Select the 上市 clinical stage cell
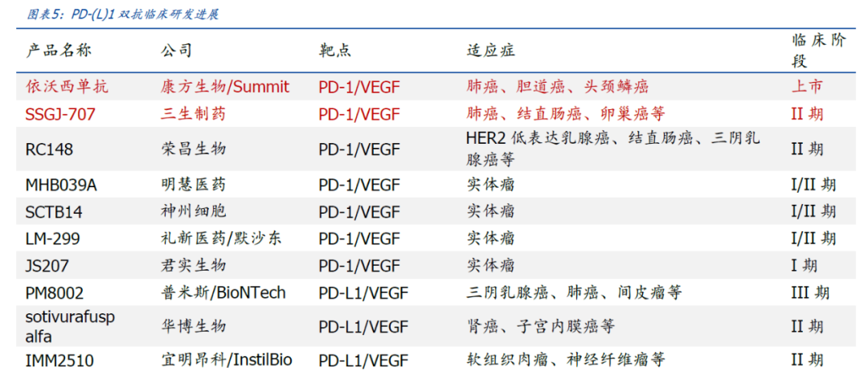The width and height of the screenshot is (868, 388). pyautogui.click(x=807, y=87)
